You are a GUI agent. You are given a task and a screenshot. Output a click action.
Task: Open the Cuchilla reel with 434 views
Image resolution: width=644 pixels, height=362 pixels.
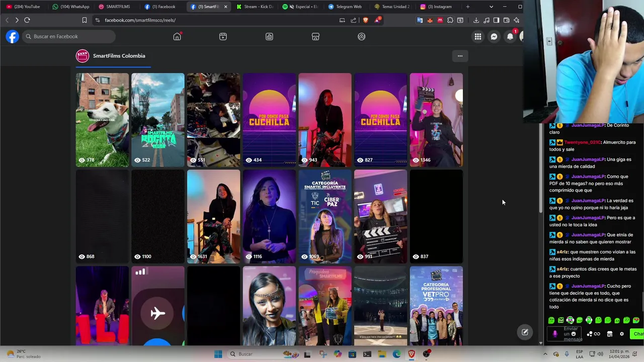coord(269,120)
